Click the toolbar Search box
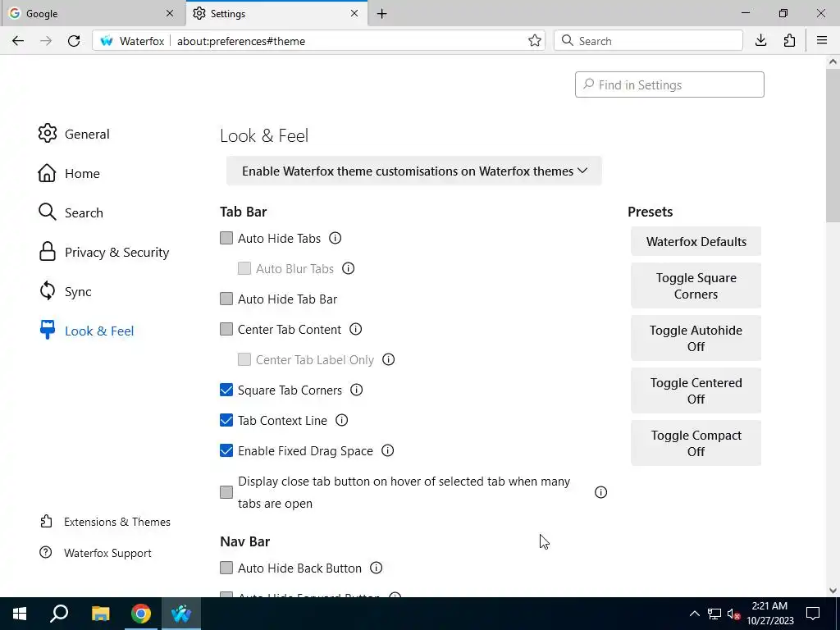840x630 pixels. (x=648, y=41)
